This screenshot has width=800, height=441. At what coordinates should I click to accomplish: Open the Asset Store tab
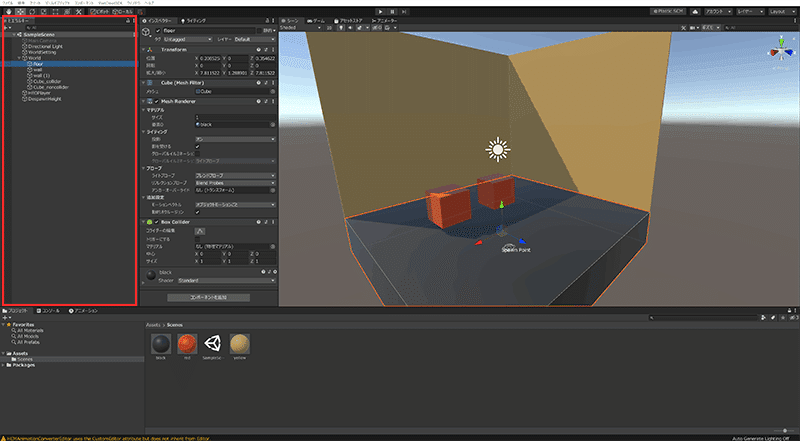point(348,21)
